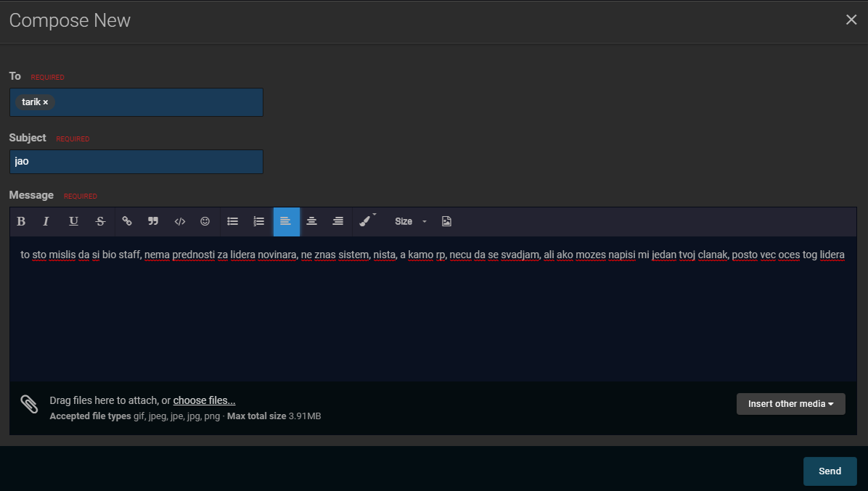Toggle bold formatting
Viewport: 868px width, 491px height.
tap(21, 222)
